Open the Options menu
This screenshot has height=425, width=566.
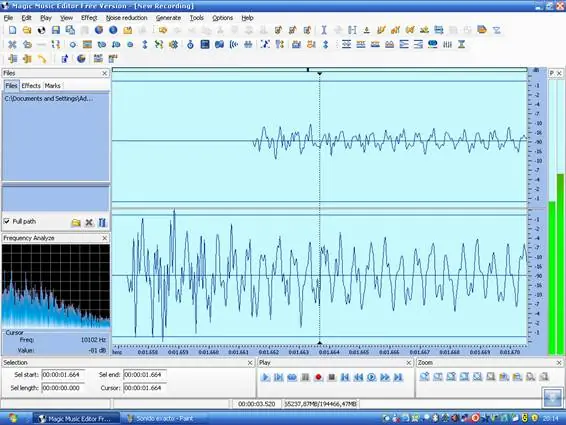point(222,18)
